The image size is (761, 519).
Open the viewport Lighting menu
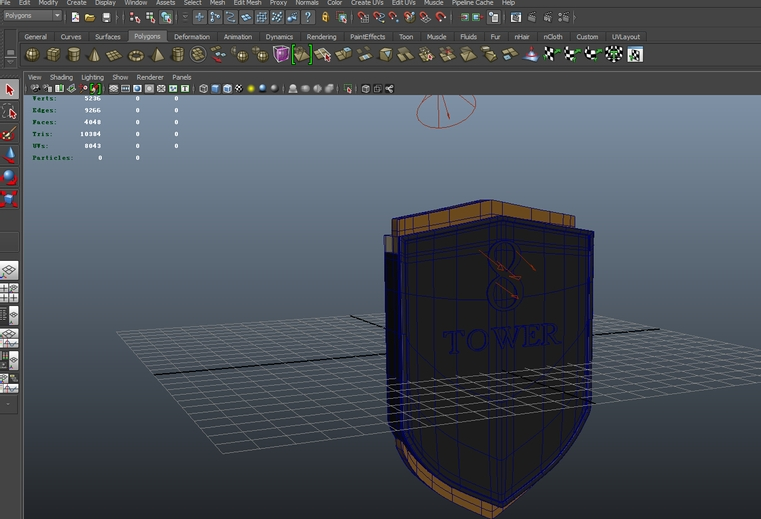click(92, 77)
